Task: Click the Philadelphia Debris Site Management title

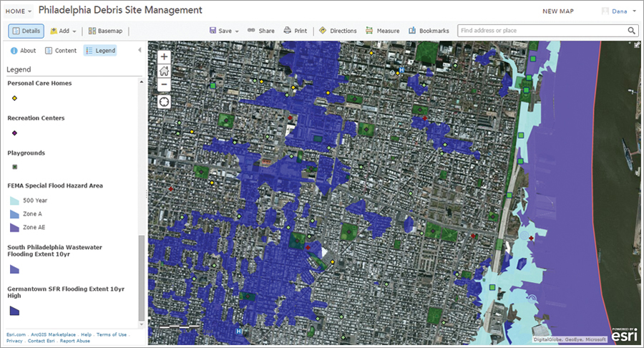Action: (x=120, y=10)
